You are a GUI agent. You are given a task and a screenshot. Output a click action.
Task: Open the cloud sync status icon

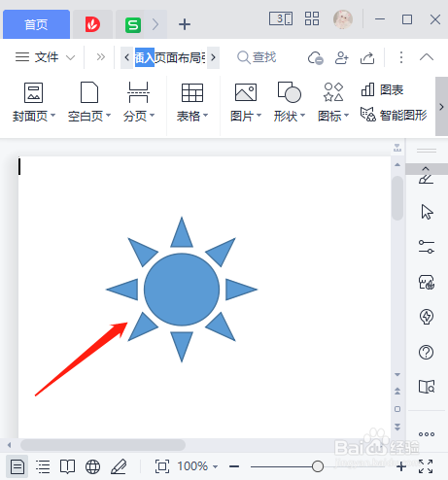[x=316, y=58]
